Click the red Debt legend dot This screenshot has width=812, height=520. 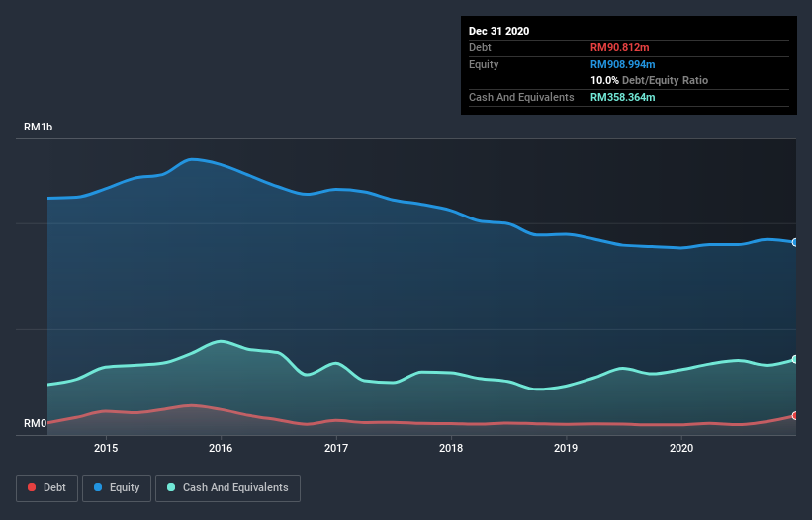[x=32, y=487]
